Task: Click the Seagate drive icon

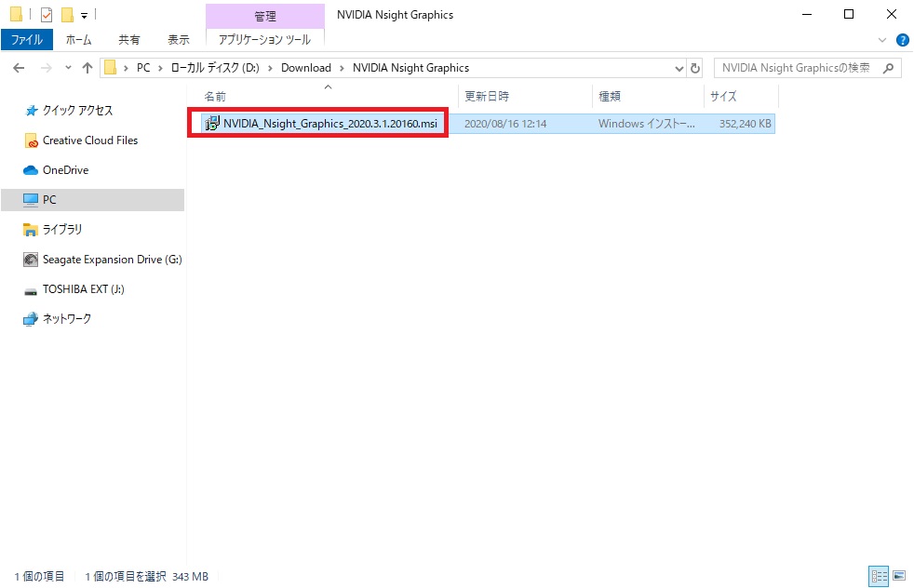Action: coord(31,260)
